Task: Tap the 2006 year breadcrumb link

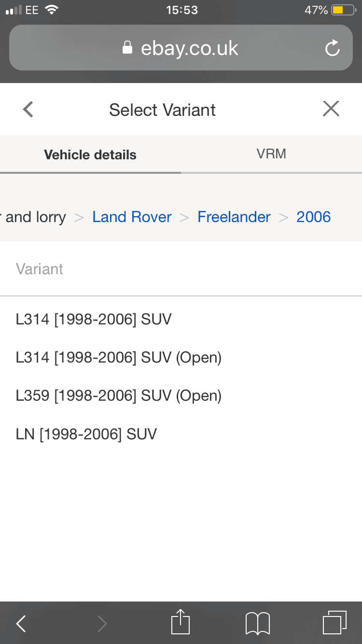Action: [x=314, y=217]
